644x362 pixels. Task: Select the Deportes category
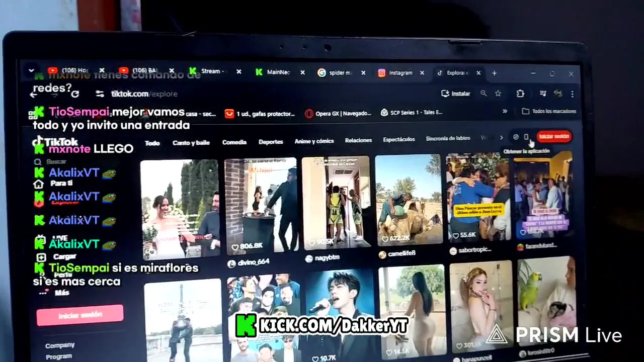(271, 142)
